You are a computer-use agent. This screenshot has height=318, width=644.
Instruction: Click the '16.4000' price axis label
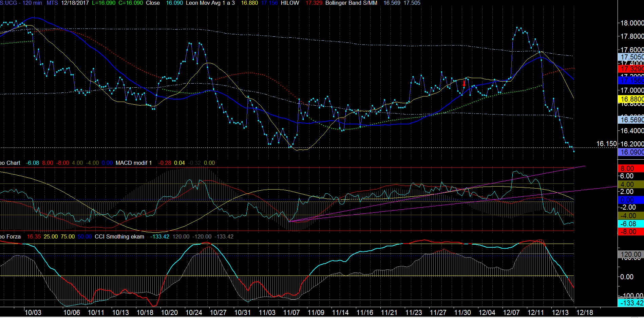pyautogui.click(x=632, y=131)
